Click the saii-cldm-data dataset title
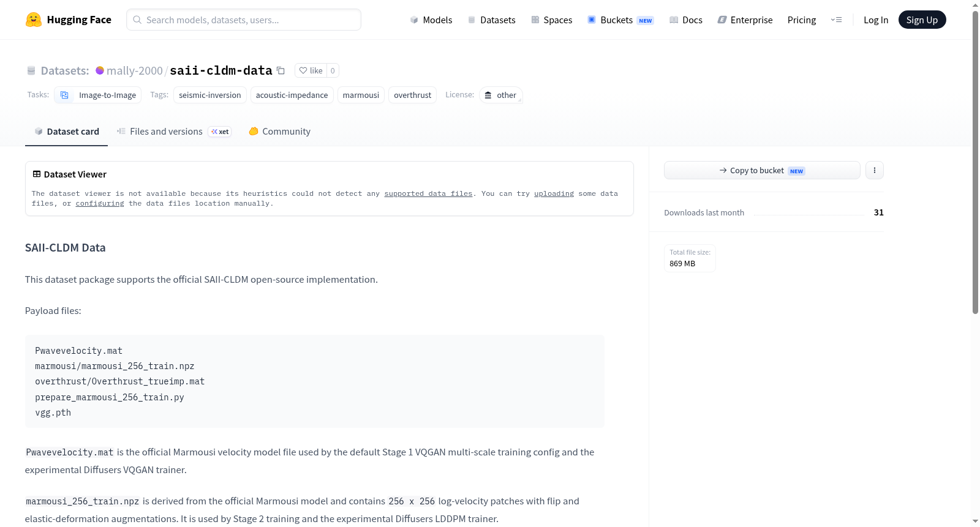The image size is (980, 527). click(221, 70)
